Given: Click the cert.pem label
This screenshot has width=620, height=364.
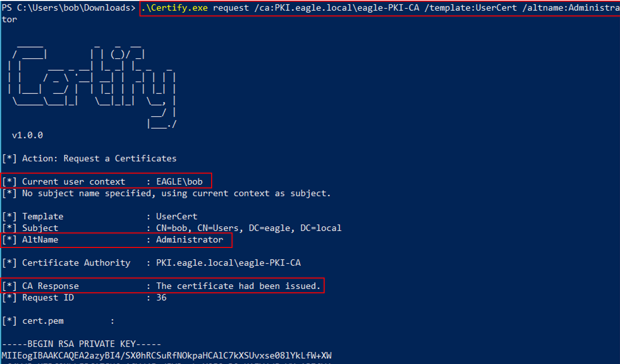Looking at the screenshot, I should pyautogui.click(x=43, y=321).
